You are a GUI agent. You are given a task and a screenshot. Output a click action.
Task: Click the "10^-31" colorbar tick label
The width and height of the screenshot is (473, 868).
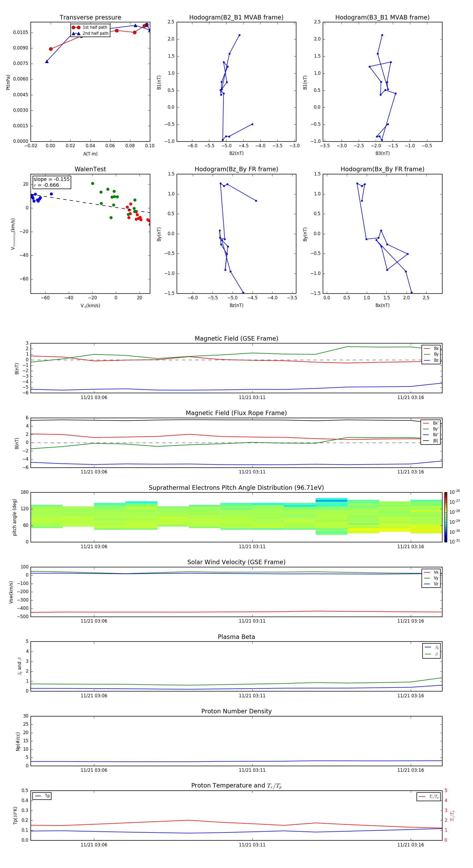[x=455, y=542]
